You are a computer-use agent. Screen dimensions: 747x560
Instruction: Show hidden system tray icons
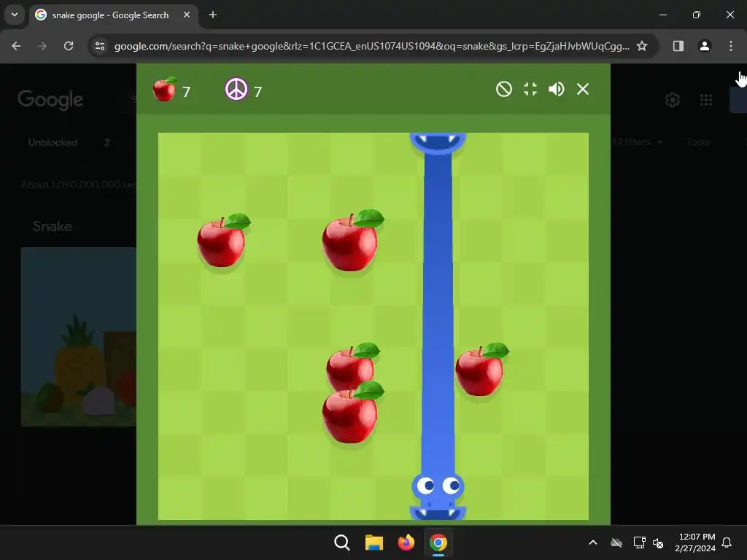[x=593, y=542]
